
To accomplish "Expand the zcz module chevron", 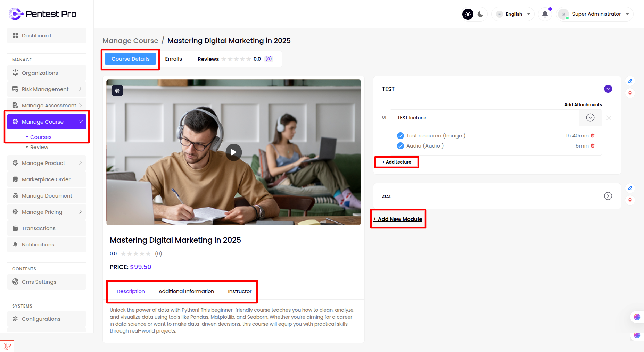I will coord(608,196).
